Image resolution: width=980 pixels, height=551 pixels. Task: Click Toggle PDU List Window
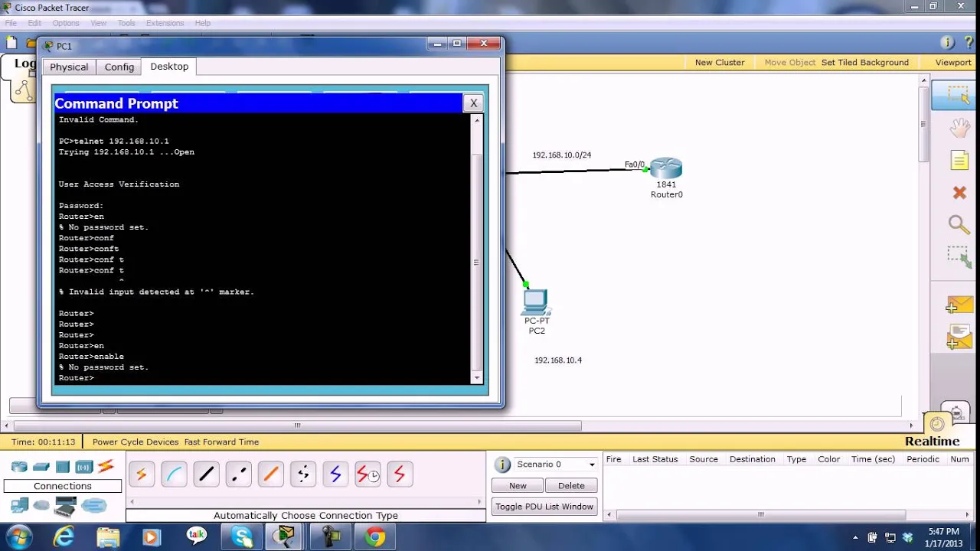[544, 507]
